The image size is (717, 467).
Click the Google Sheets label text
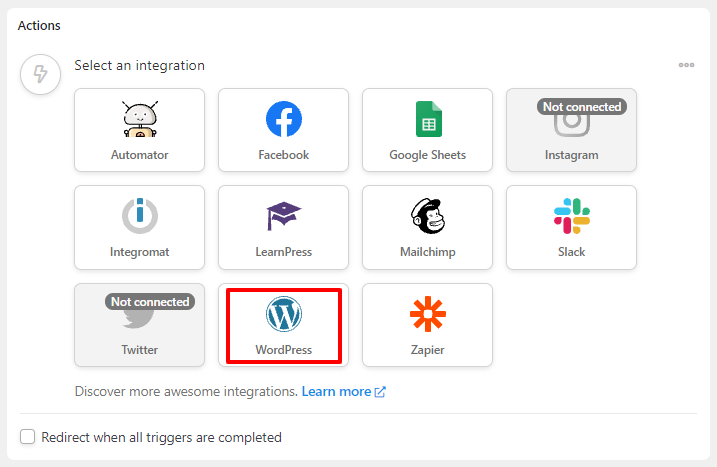click(x=428, y=155)
